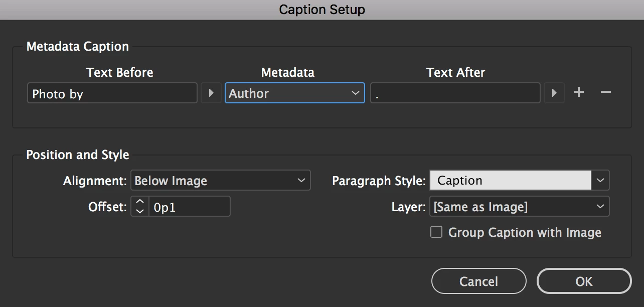The image size is (644, 307).
Task: Click the Caption Setup title bar
Action: pos(322,10)
